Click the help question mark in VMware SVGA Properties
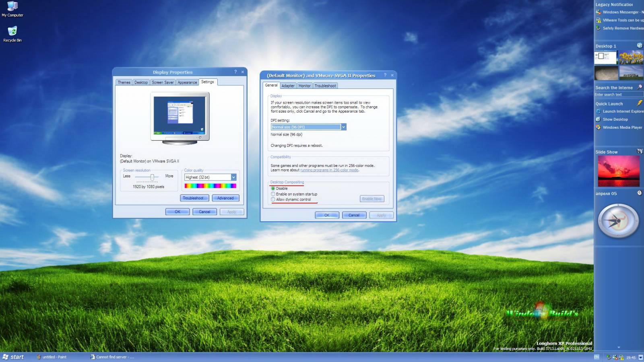 click(385, 75)
